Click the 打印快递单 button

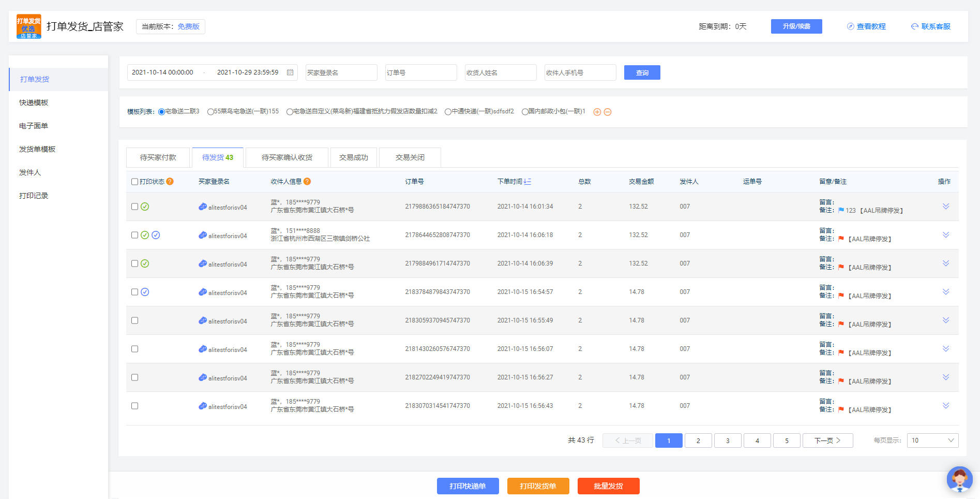(468, 486)
